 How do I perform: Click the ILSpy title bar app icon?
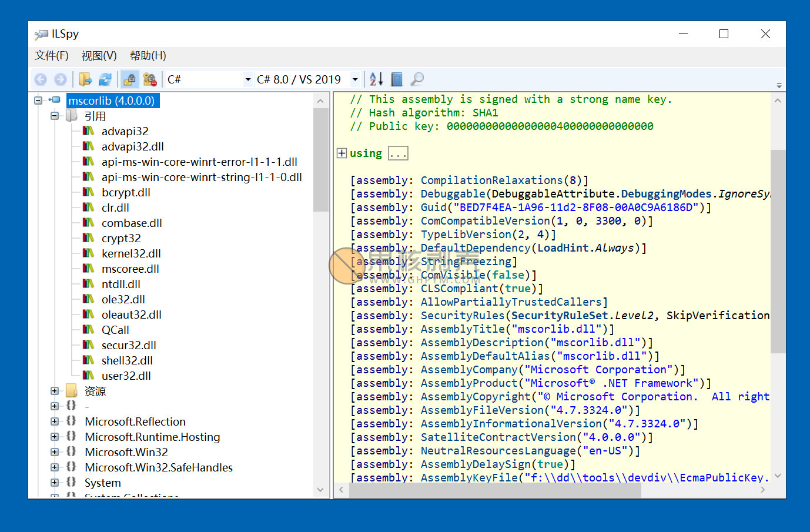coord(41,34)
